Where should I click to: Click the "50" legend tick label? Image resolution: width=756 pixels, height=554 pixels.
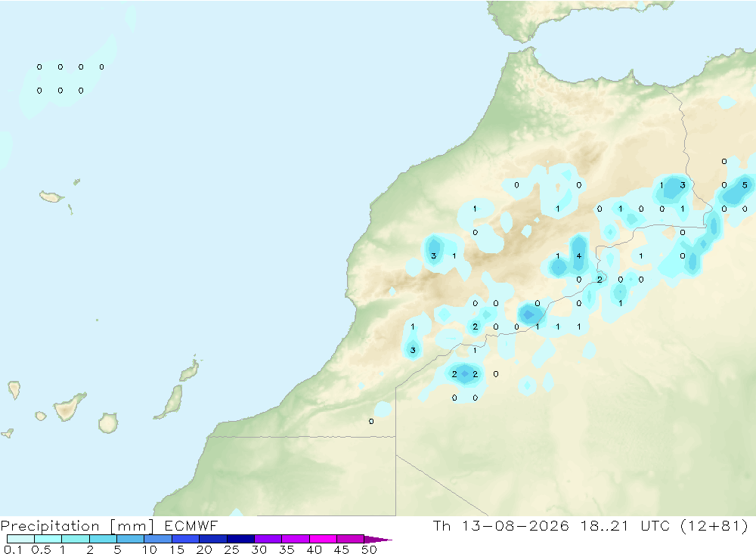pyautogui.click(x=369, y=549)
